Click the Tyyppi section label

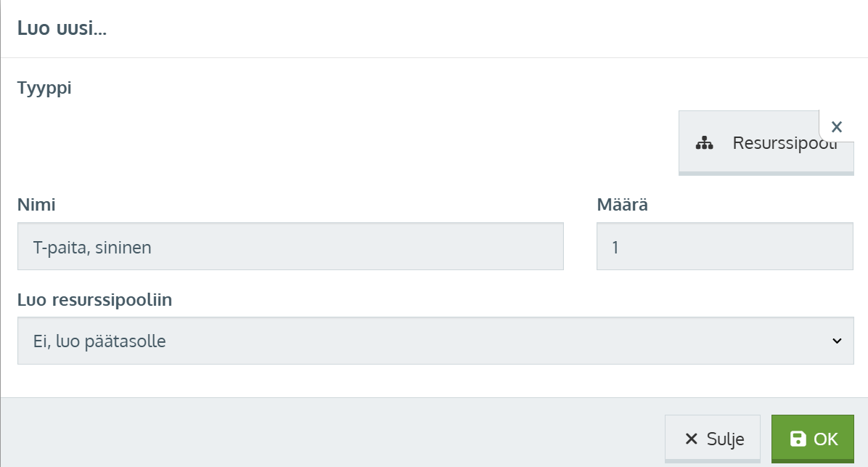click(44, 89)
